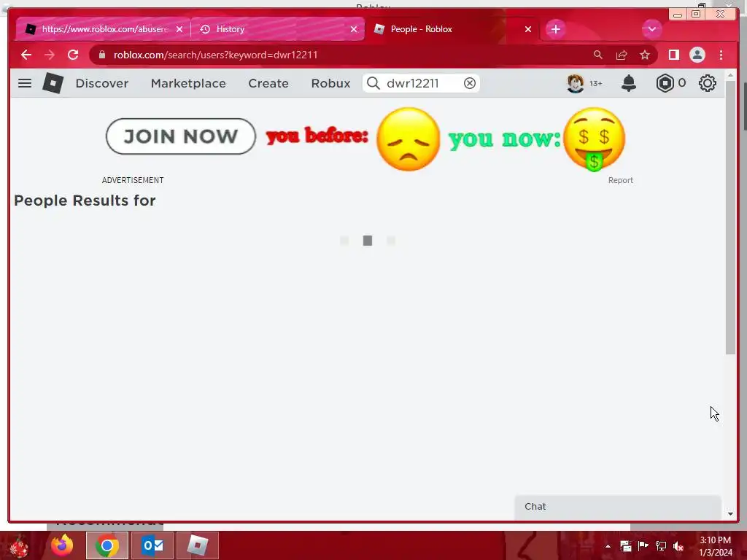
Task: Open notifications bell
Action: [x=629, y=83]
